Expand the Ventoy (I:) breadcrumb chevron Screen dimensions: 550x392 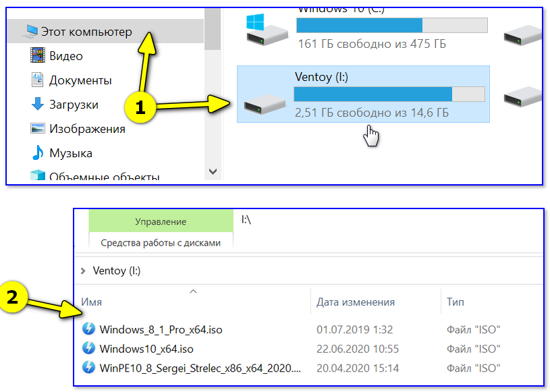point(82,271)
